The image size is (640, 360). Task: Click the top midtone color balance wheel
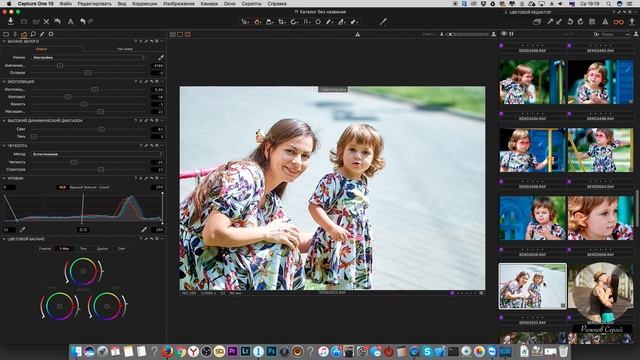pyautogui.click(x=83, y=271)
